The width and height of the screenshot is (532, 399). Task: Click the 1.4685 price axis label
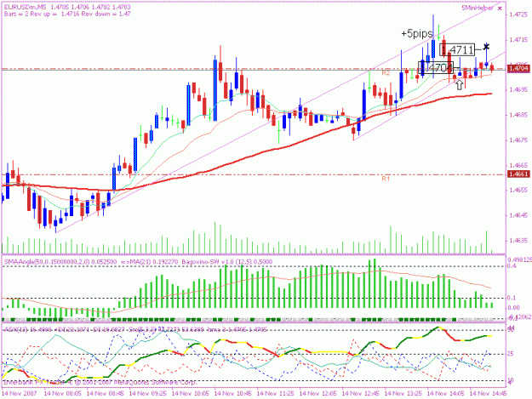pos(518,115)
